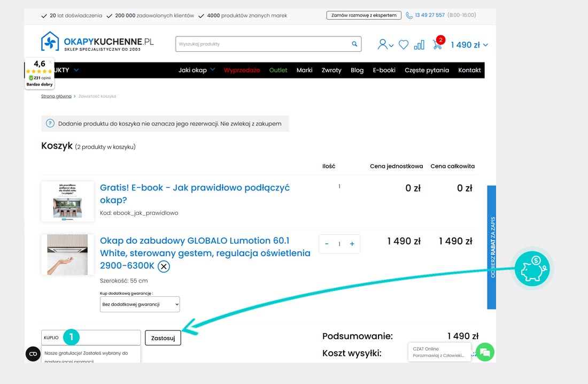This screenshot has width=588, height=384.
Task: Open the product comparison chart icon
Action: [419, 45]
